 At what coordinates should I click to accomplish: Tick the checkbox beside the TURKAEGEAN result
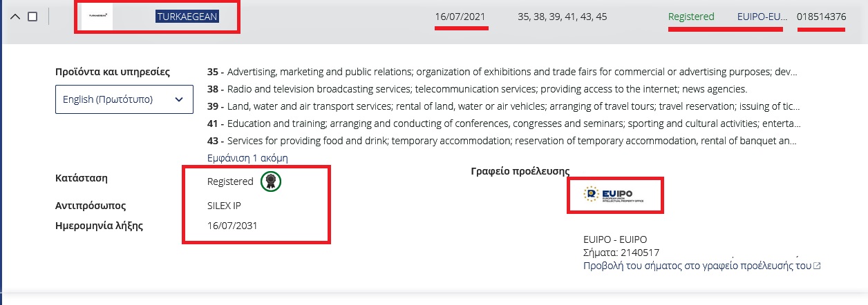(x=32, y=17)
